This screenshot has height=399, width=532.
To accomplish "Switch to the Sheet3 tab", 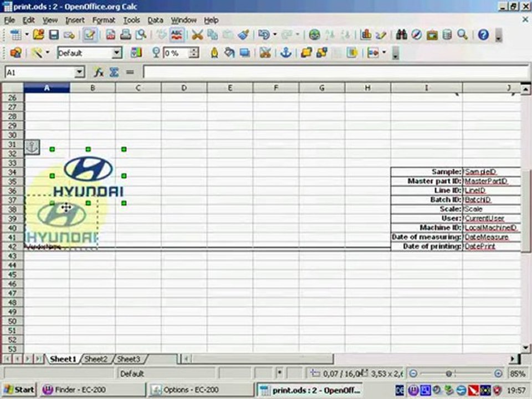I will pyautogui.click(x=129, y=359).
